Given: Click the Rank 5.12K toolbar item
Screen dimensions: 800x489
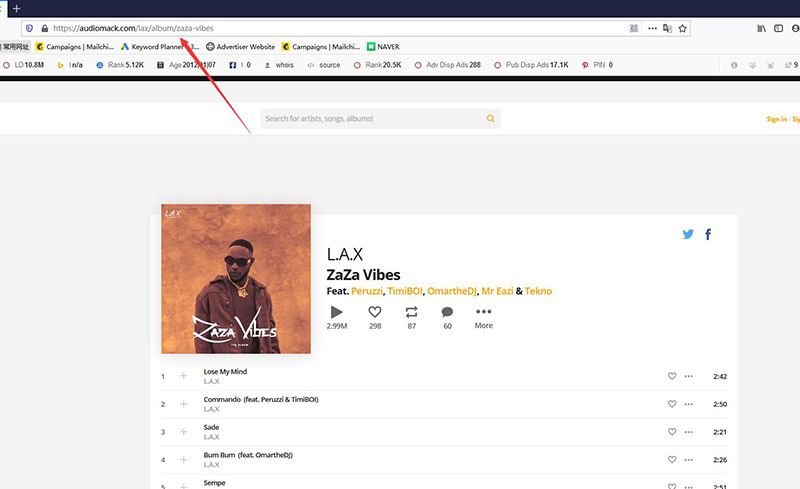Looking at the screenshot, I should 120,65.
